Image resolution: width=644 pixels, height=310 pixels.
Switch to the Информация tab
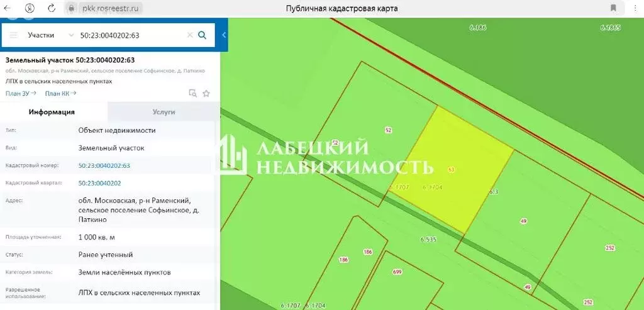[x=52, y=112]
